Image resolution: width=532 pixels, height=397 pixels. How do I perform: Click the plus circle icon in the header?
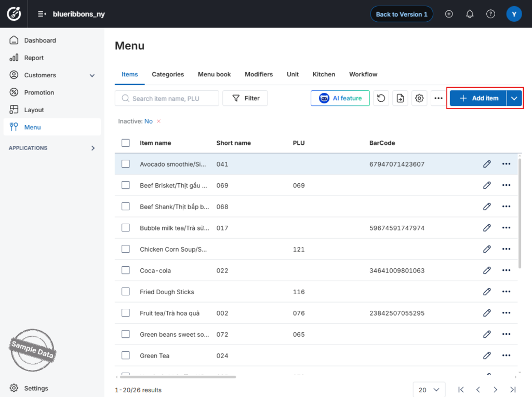[x=449, y=14]
